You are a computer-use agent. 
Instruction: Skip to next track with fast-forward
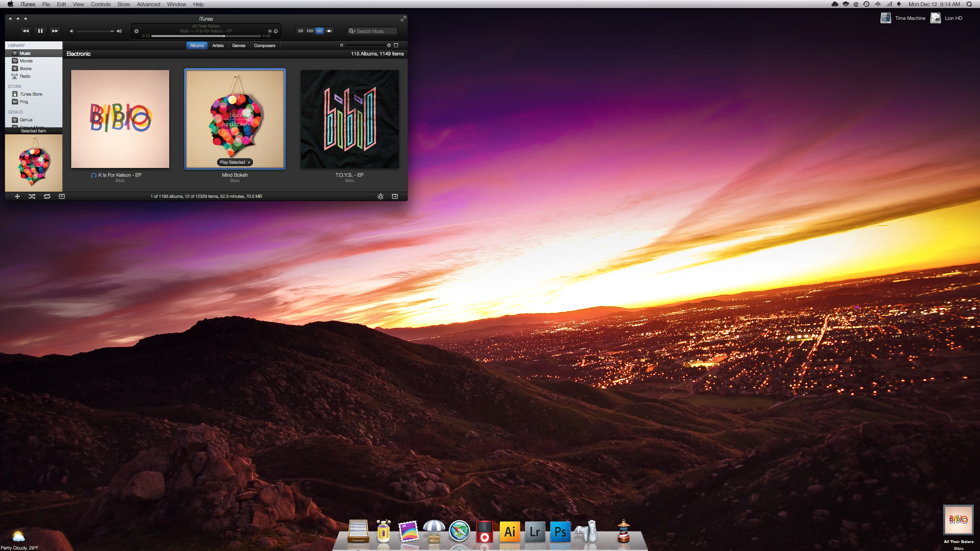(x=55, y=31)
